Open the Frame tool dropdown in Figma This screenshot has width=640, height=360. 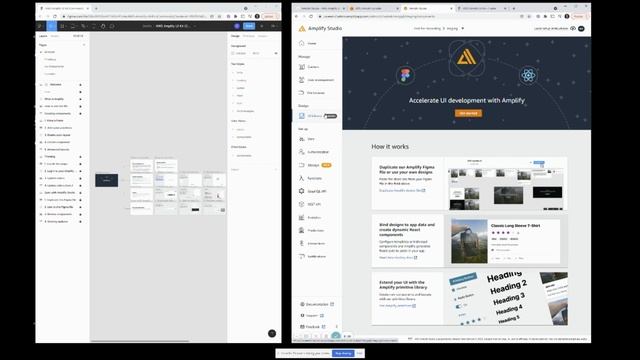point(67,26)
